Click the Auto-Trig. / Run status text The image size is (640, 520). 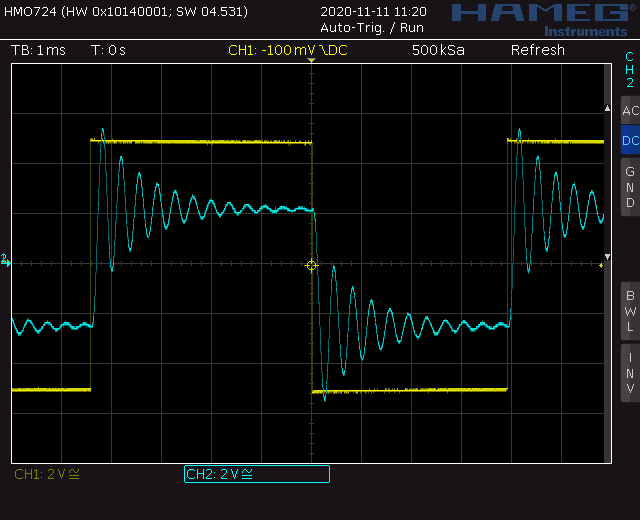(x=372, y=28)
